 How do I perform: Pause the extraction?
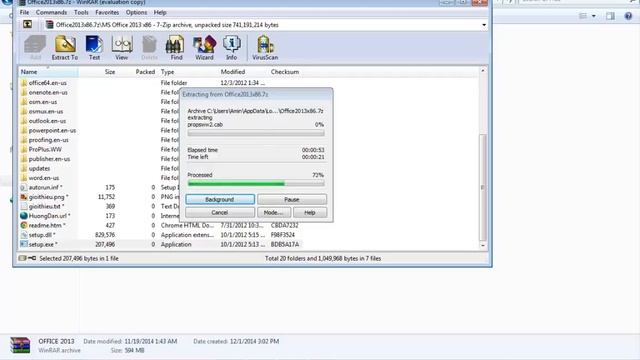pos(292,199)
